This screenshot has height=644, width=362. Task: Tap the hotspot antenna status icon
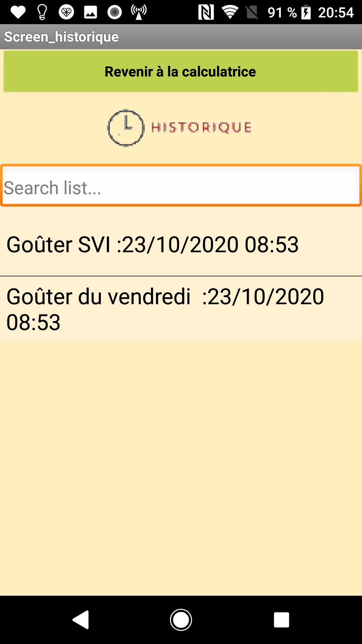tap(139, 12)
